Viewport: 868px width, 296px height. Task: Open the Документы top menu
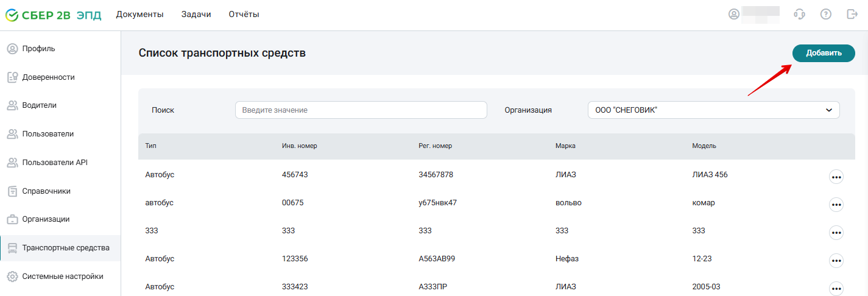[x=140, y=14]
